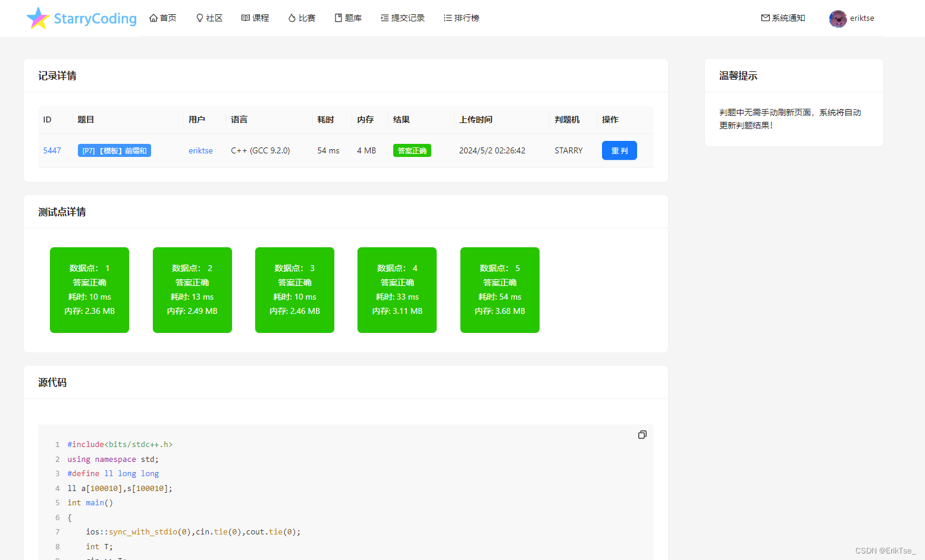Image resolution: width=925 pixels, height=560 pixels.
Task: Click the home icon beside 首页
Action: coord(153,18)
